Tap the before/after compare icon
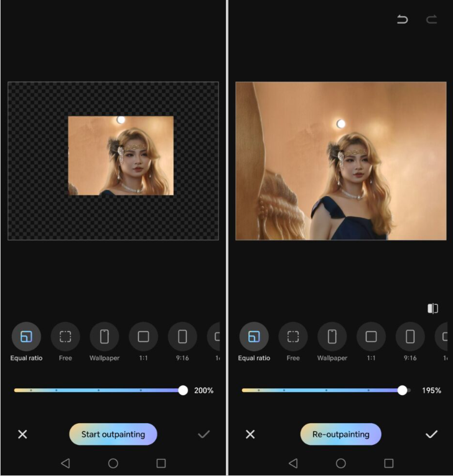 point(432,309)
